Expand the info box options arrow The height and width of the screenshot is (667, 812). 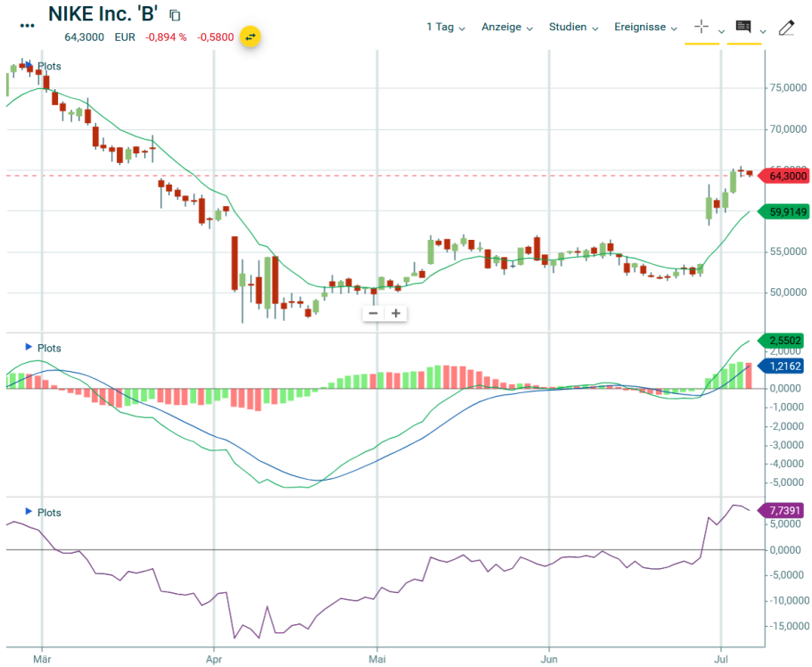pos(763,31)
